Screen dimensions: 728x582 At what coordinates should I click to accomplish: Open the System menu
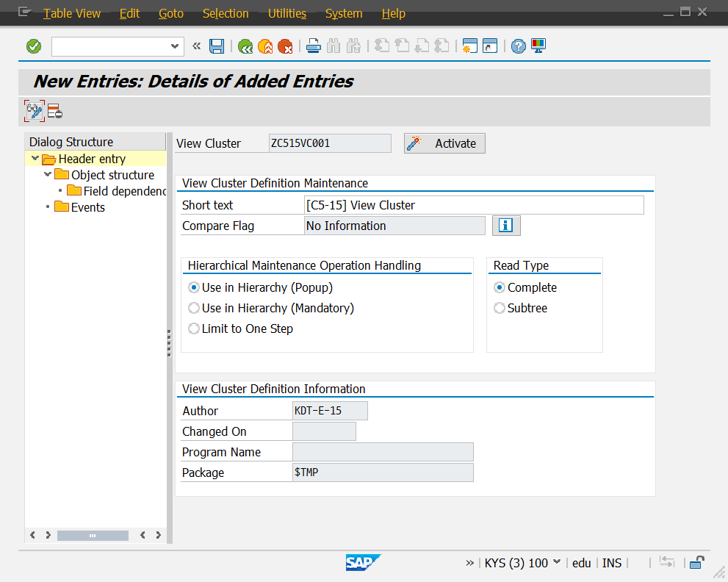tap(344, 13)
